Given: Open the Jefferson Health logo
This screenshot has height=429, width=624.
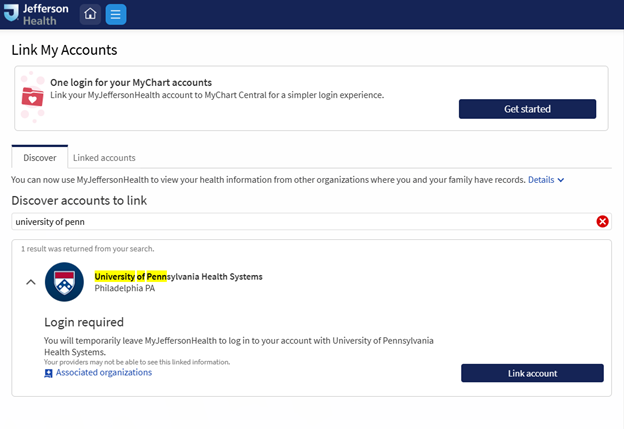Looking at the screenshot, I should (36, 14).
